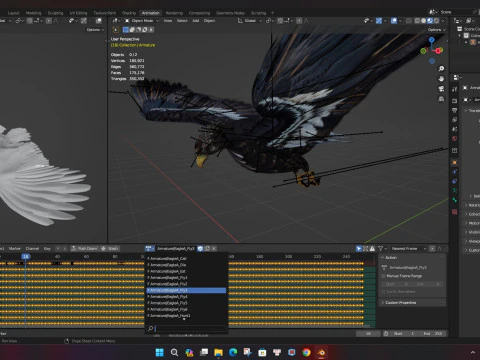Viewport: 480px width, 360px height.
Task: Switch perspective/orthographic with grid icon
Action: pyautogui.click(x=441, y=99)
